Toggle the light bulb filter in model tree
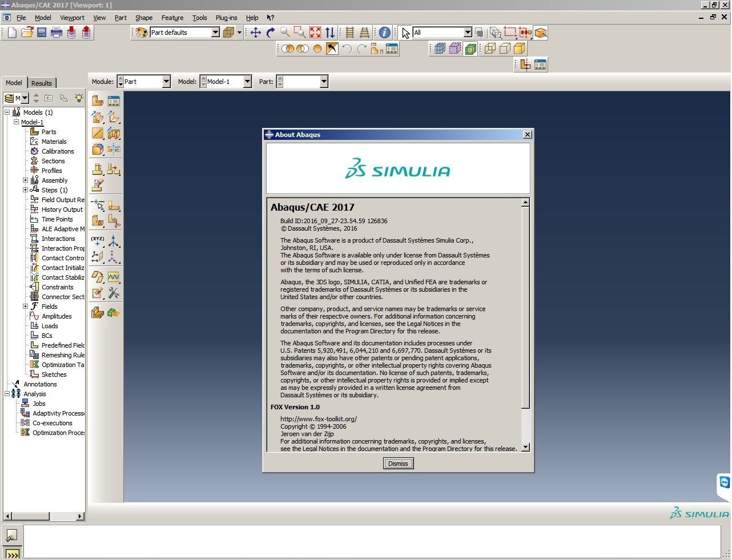Viewport: 732px width, 560px height. 79,98
